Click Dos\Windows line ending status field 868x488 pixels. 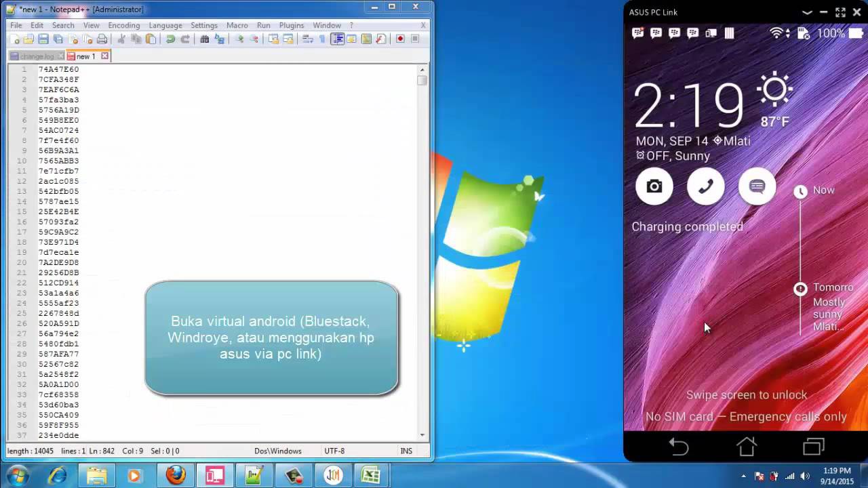(277, 451)
